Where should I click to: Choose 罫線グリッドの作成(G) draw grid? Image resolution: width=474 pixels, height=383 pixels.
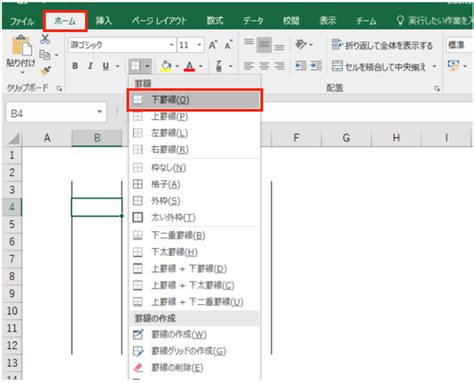pos(195,351)
